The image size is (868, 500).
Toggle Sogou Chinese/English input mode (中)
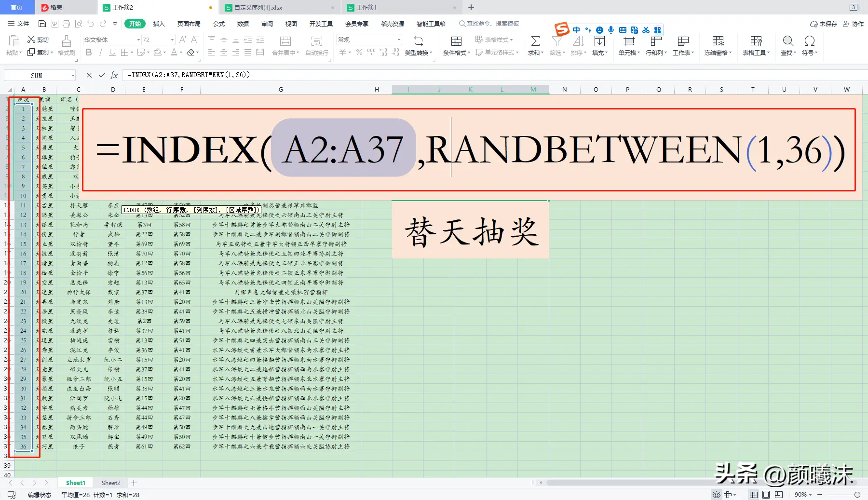tap(576, 30)
